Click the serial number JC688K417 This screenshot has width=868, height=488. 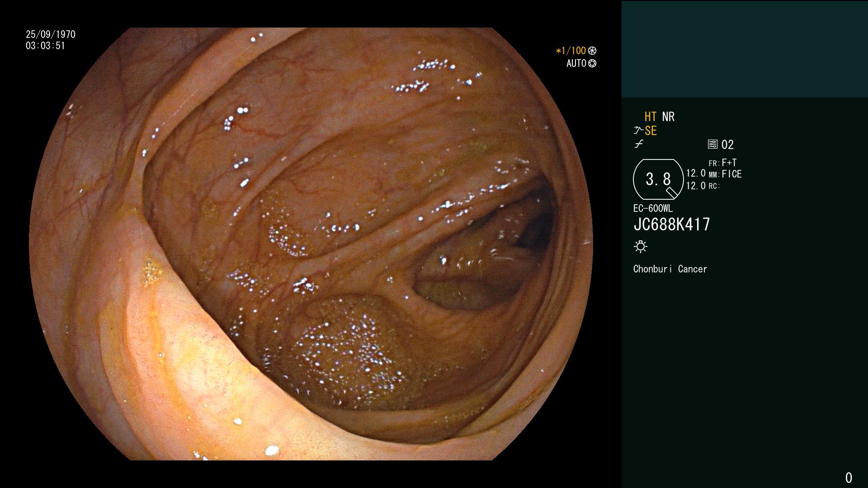(672, 225)
